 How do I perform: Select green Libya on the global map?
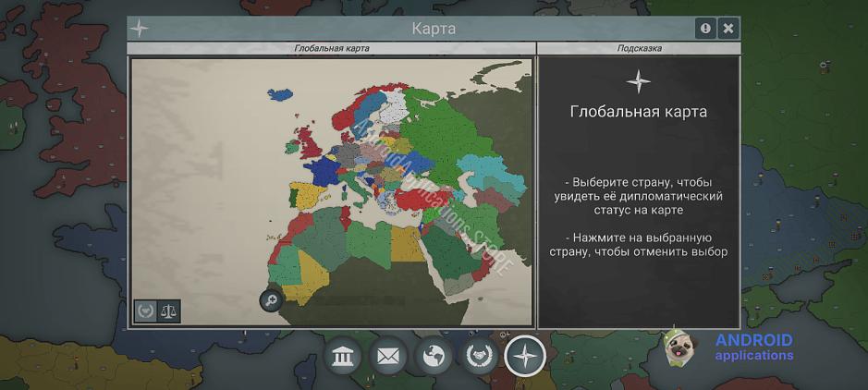pyautogui.click(x=368, y=243)
